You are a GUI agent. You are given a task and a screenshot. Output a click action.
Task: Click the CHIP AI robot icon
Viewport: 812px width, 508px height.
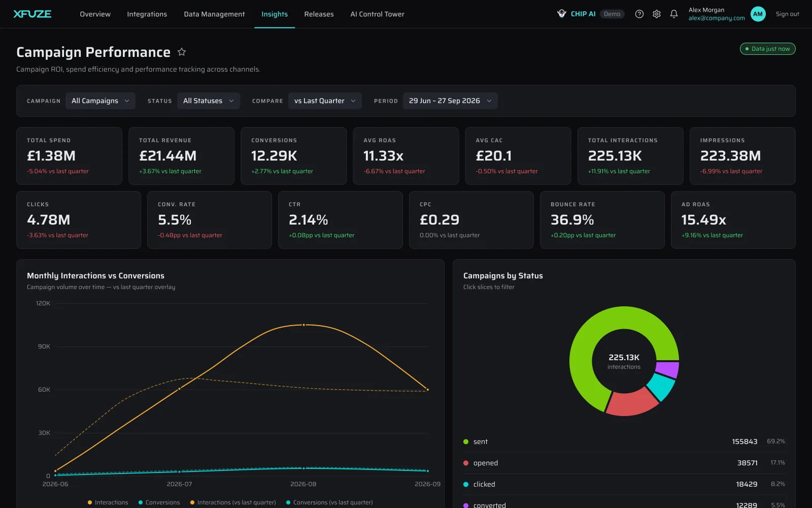point(562,14)
